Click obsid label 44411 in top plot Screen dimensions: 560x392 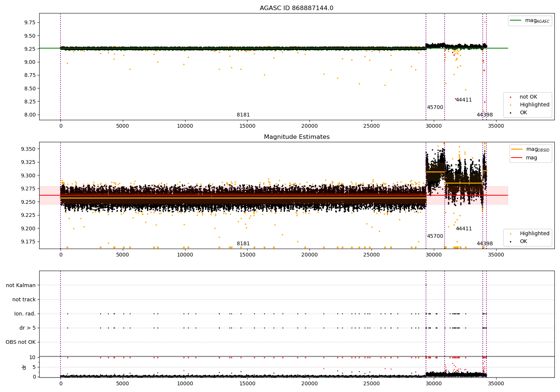(x=464, y=100)
